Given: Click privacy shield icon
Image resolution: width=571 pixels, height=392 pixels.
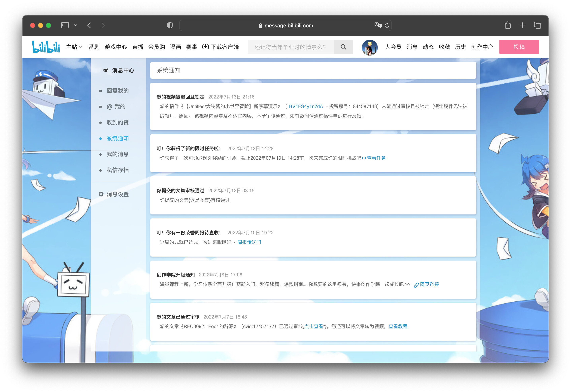Looking at the screenshot, I should click(x=170, y=25).
